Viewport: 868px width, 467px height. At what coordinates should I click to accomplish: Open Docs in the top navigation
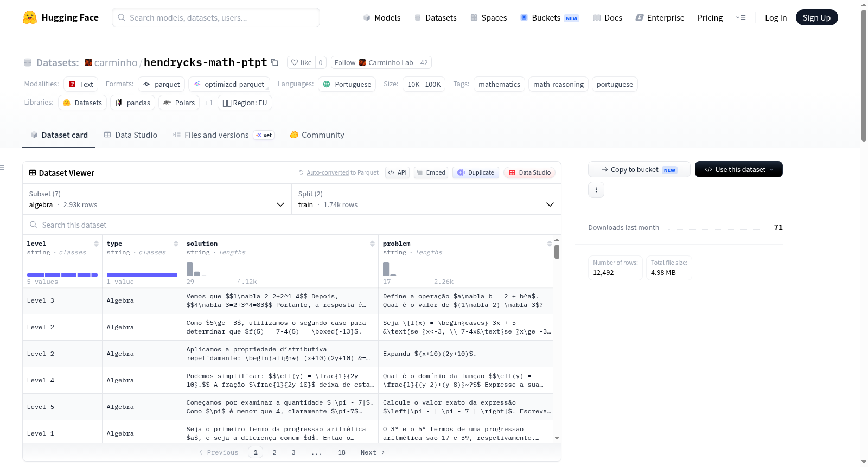point(608,17)
